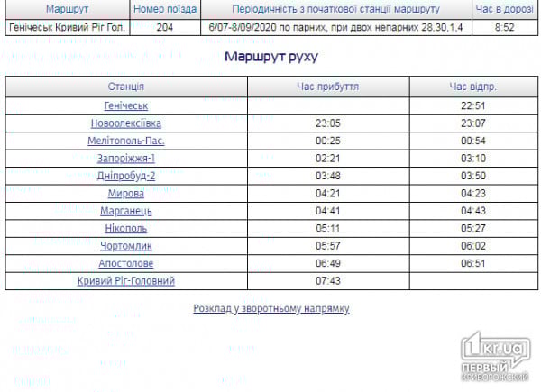Select arrival time 05:11
This screenshot has height=392, width=541.
[x=328, y=229]
